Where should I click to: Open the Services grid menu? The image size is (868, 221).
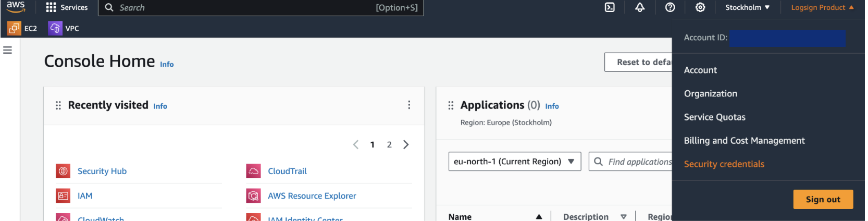(x=51, y=7)
